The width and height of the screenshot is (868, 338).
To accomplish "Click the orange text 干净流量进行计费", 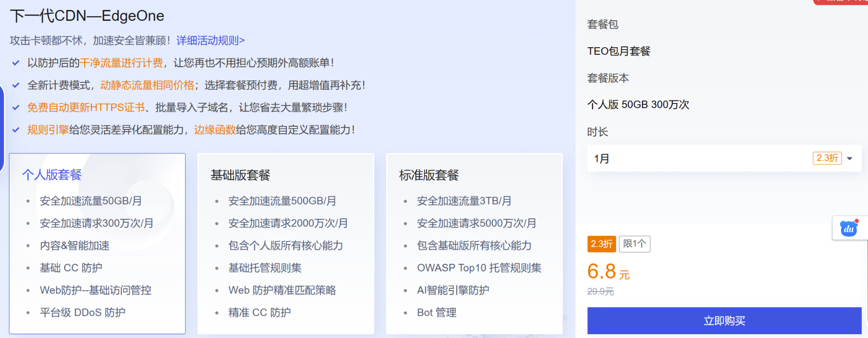I will point(121,63).
